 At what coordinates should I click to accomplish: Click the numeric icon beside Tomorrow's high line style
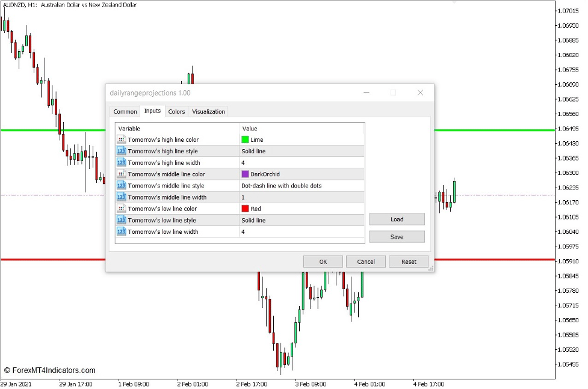tap(120, 151)
